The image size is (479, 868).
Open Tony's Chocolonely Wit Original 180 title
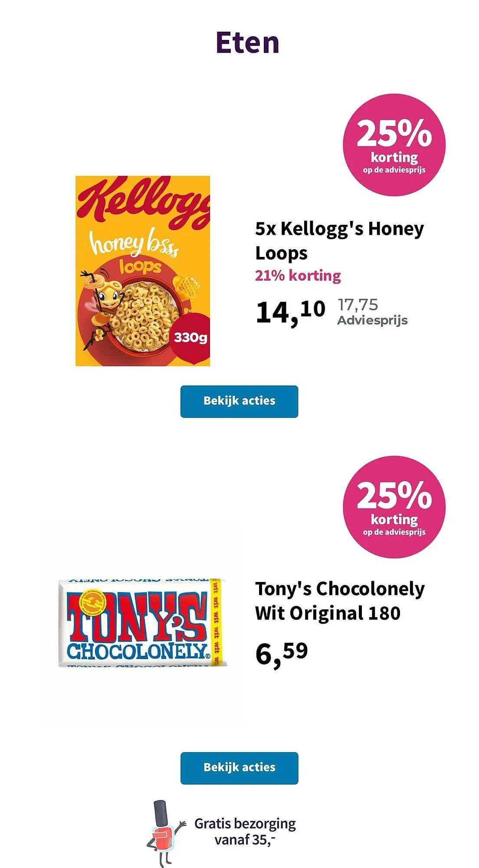(x=339, y=601)
